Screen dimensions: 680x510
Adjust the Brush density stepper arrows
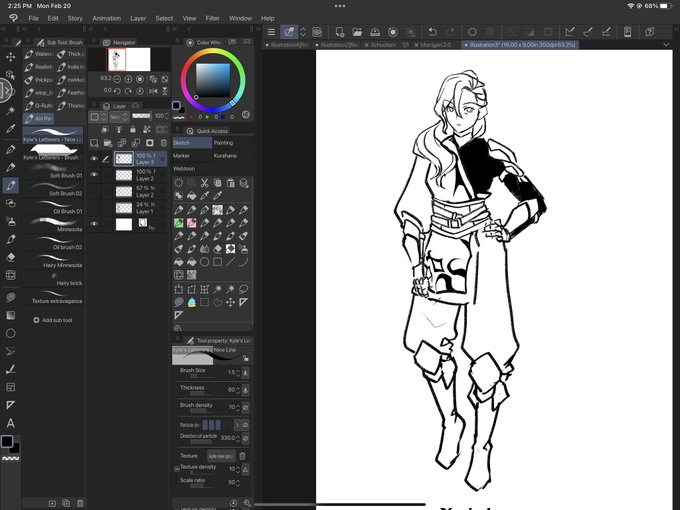pyautogui.click(x=238, y=407)
